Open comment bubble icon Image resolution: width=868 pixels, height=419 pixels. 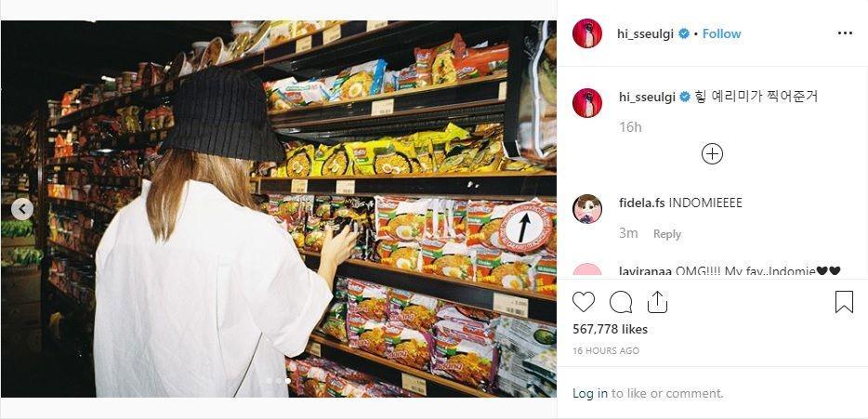[621, 302]
